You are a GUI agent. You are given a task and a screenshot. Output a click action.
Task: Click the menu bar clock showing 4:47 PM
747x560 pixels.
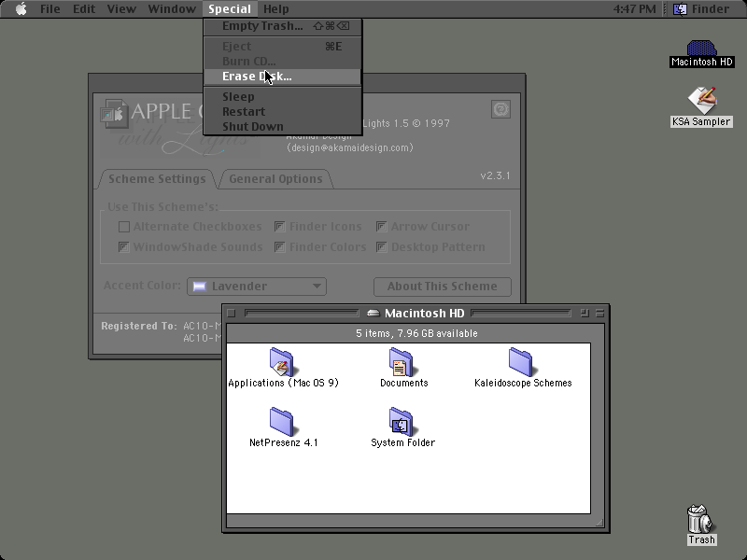pos(635,8)
